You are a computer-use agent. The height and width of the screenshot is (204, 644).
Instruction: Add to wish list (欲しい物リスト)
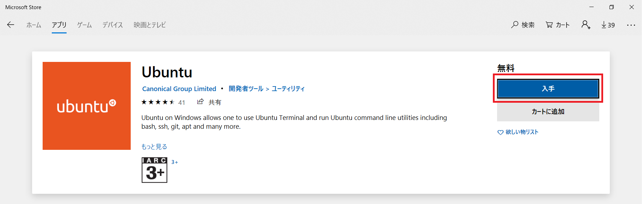click(x=518, y=132)
